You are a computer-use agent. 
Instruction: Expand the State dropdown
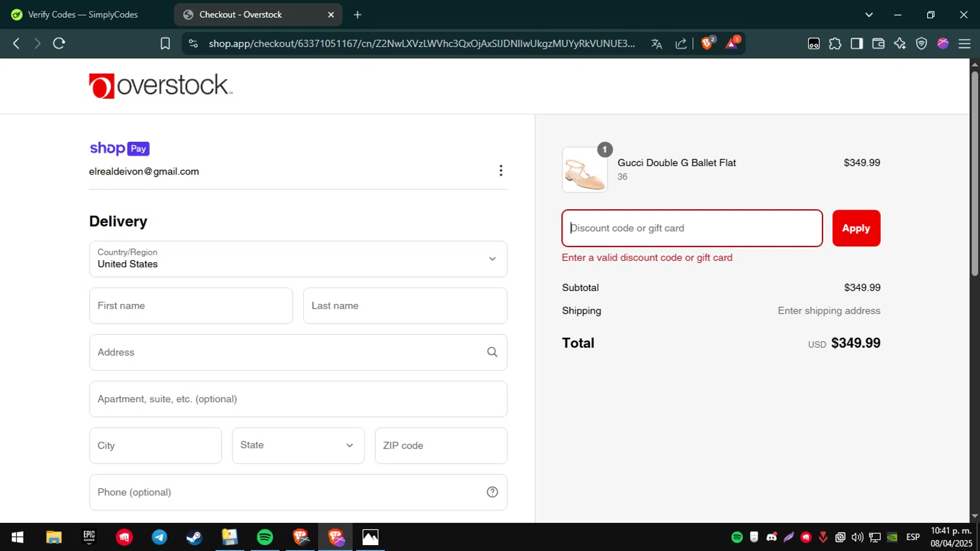pos(298,446)
